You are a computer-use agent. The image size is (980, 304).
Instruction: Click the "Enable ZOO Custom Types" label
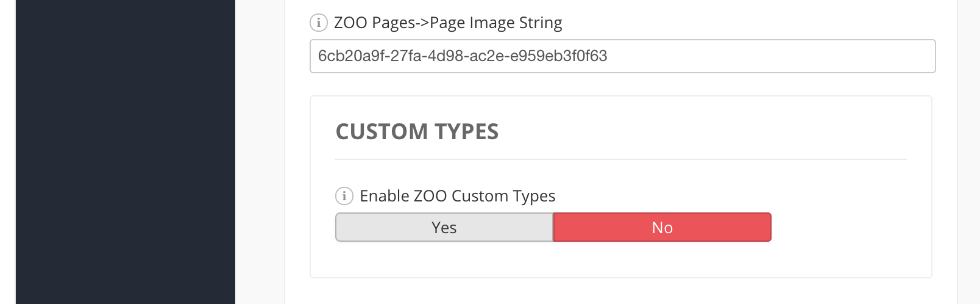point(457,196)
